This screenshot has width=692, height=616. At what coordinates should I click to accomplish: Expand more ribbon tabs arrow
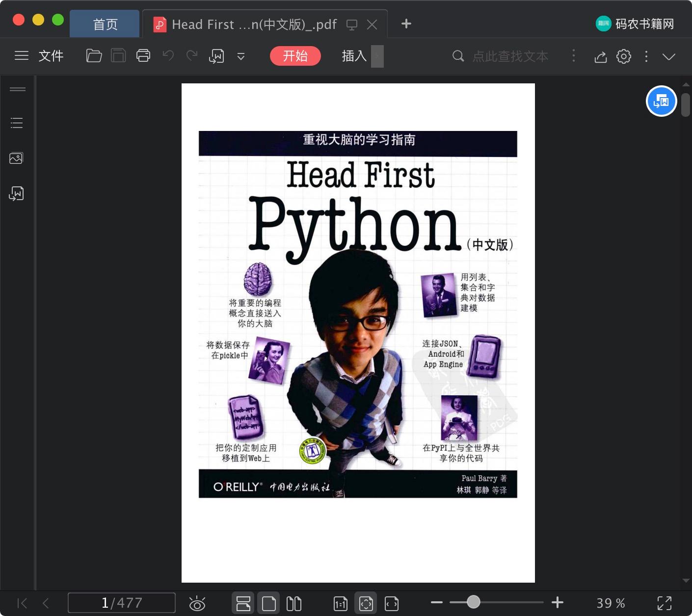(x=377, y=56)
